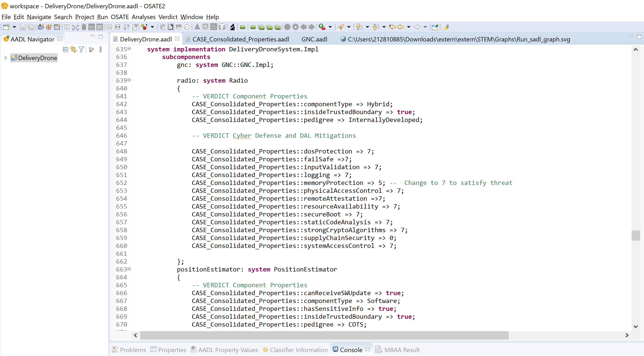The width and height of the screenshot is (644, 356).
Task: Switch to the CASE_Consolidated_Properties.aadl tab
Action: point(237,39)
